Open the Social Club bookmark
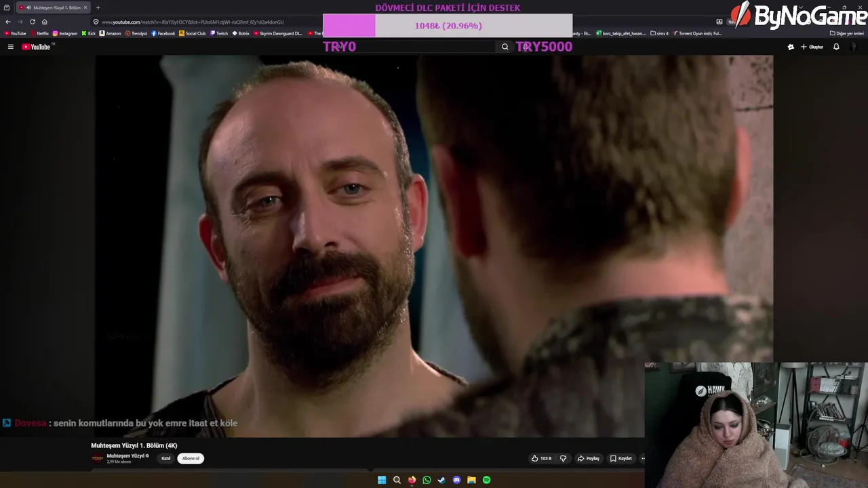The width and height of the screenshot is (868, 488). tap(193, 33)
